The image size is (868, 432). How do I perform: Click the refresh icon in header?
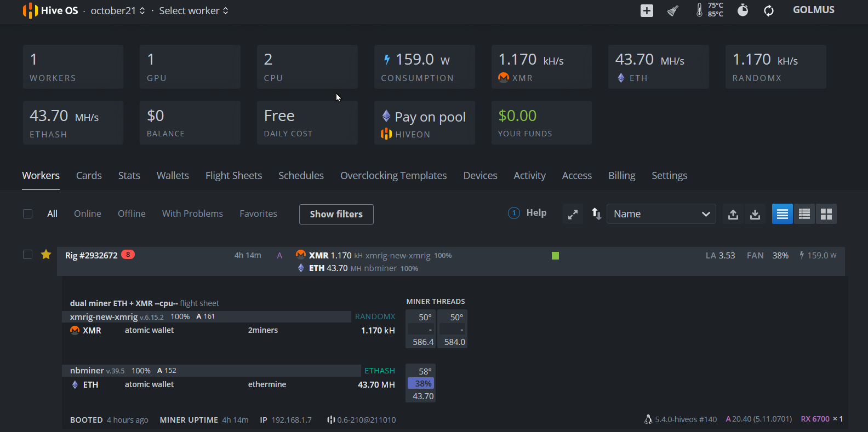pyautogui.click(x=769, y=11)
